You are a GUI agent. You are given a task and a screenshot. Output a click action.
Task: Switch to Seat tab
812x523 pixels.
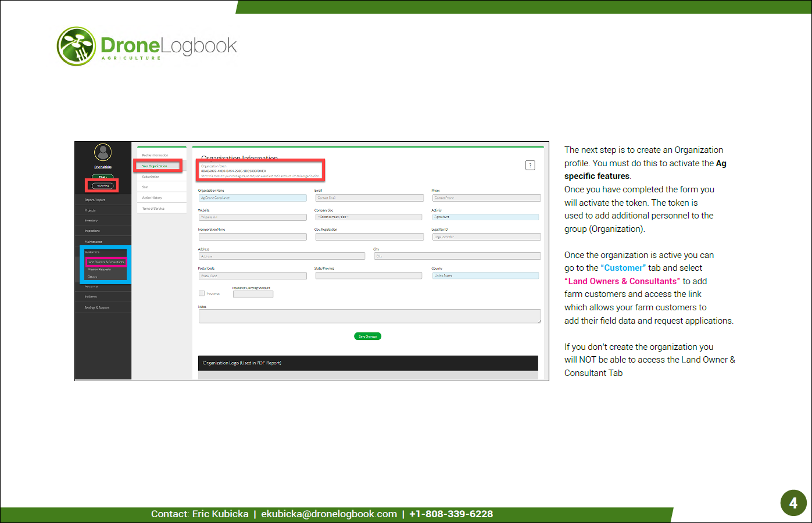[162, 187]
